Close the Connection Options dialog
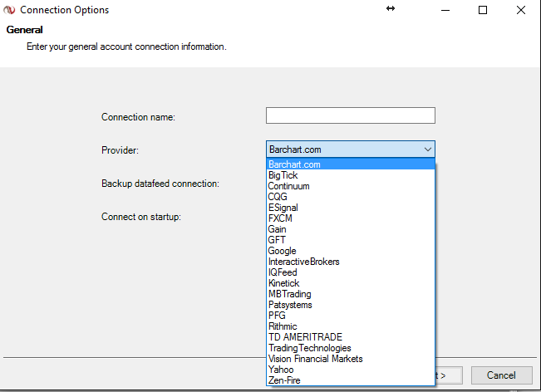 coord(521,10)
